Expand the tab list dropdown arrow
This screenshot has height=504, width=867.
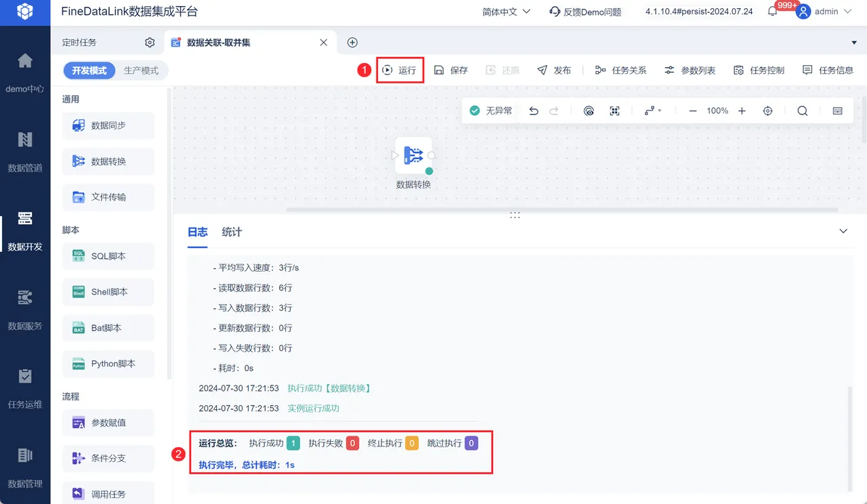tap(853, 43)
